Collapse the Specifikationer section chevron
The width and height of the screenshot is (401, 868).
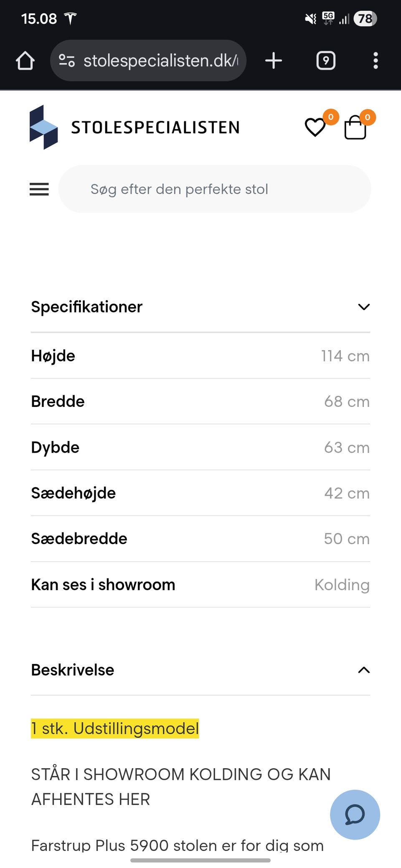364,307
